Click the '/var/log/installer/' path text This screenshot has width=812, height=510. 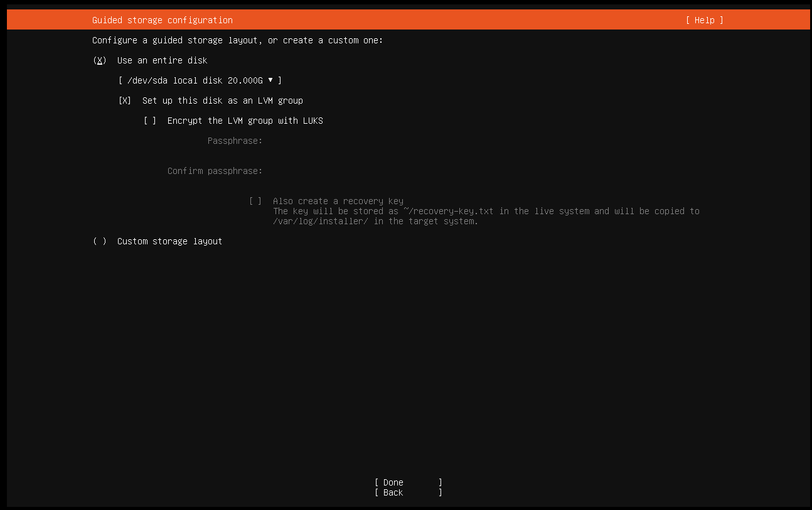pos(321,221)
